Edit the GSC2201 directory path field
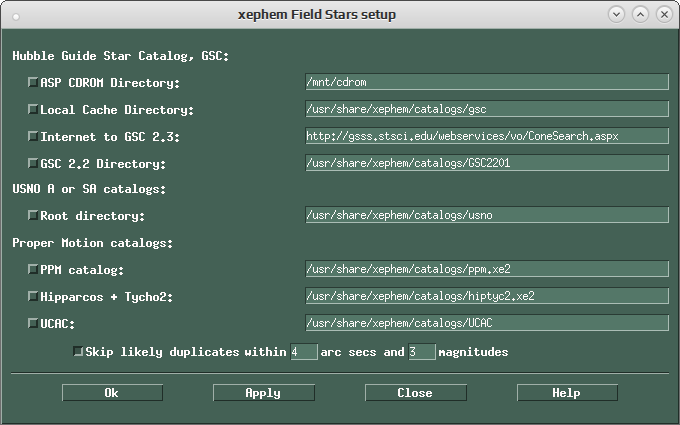This screenshot has height=425, width=680. pos(487,163)
